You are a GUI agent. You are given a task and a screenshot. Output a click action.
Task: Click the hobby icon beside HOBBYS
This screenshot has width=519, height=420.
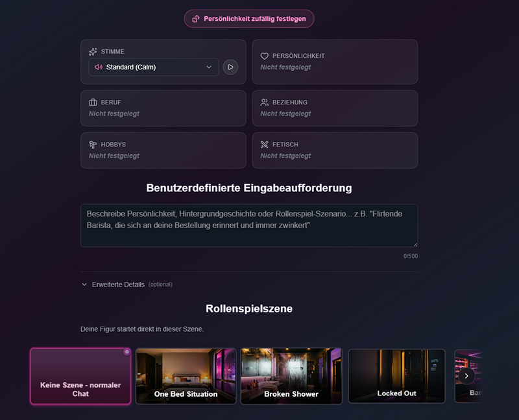pyautogui.click(x=93, y=145)
